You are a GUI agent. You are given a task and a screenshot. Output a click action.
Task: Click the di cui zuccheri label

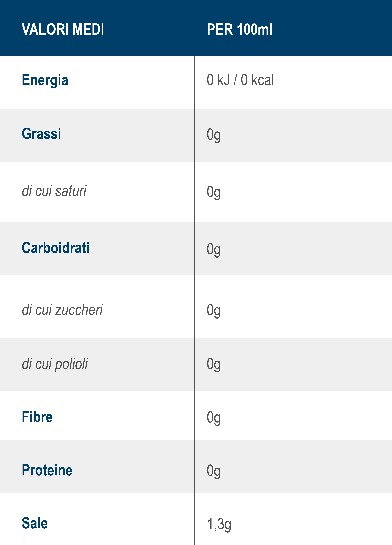pos(62,310)
